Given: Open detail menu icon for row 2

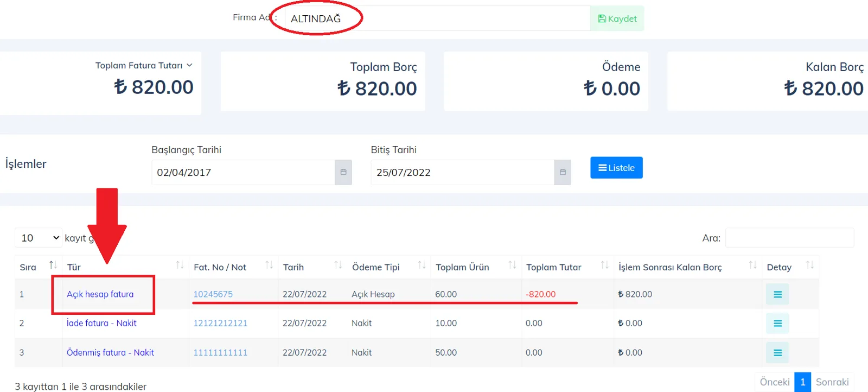Looking at the screenshot, I should click(777, 324).
